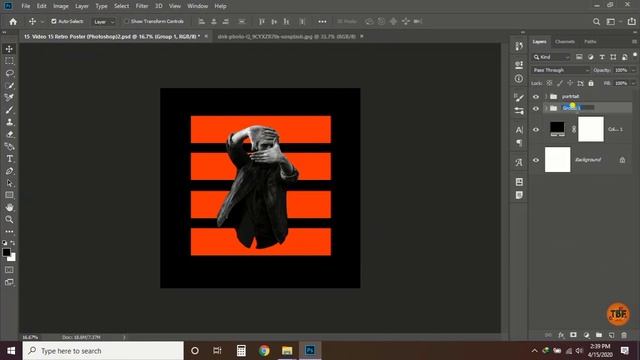Hide the Background layer

click(x=536, y=160)
